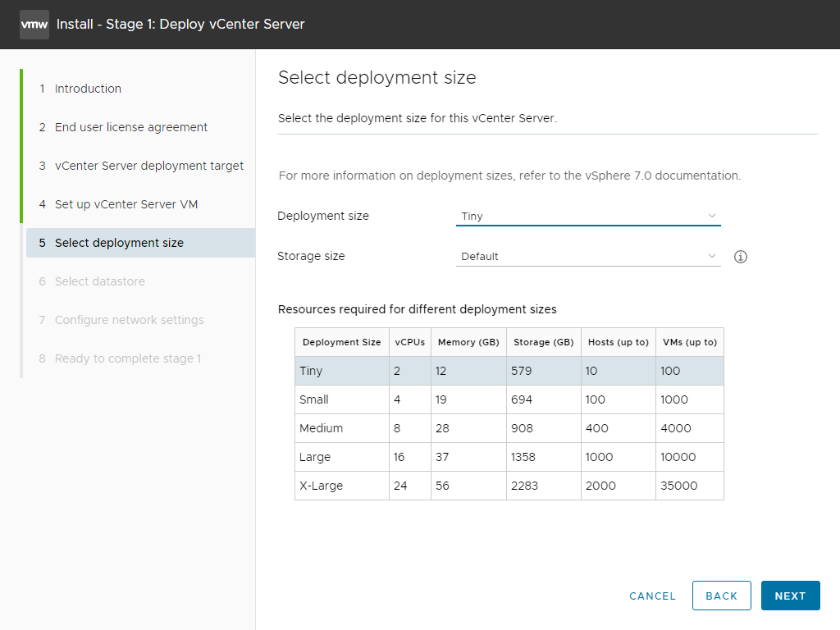Go to Introduction step
The width and height of the screenshot is (840, 630).
88,89
